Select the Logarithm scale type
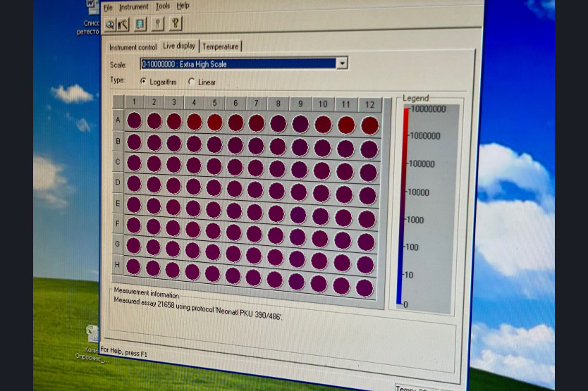The image size is (588, 391). tap(144, 81)
